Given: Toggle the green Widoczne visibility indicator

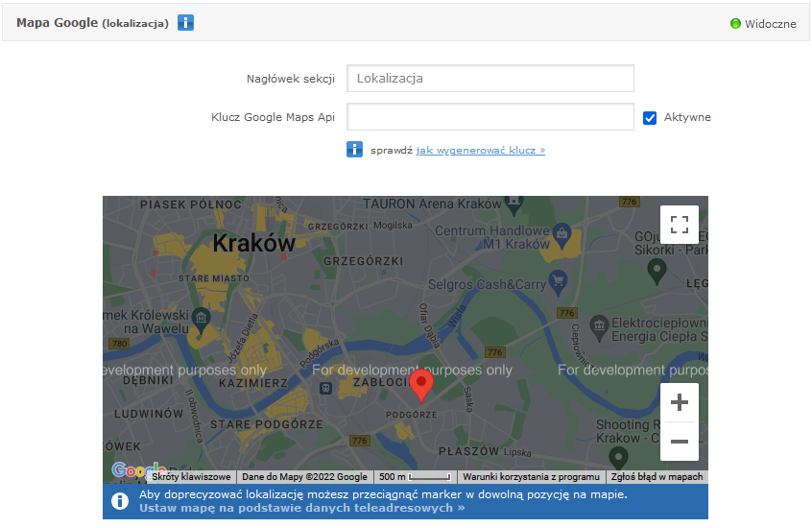Looking at the screenshot, I should tap(735, 23).
